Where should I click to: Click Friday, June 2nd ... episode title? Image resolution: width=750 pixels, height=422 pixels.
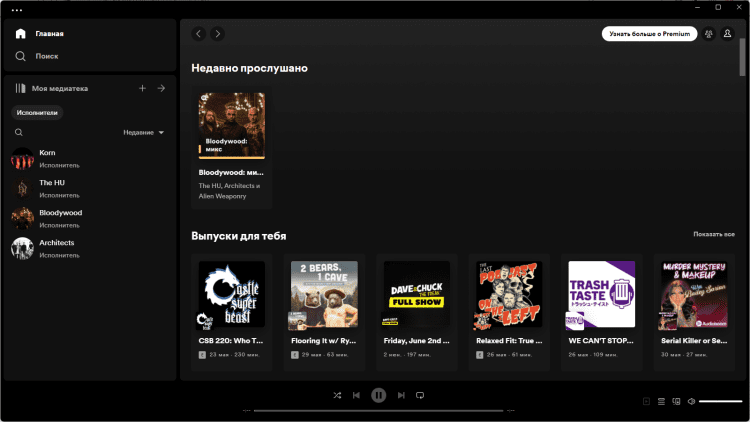417,341
